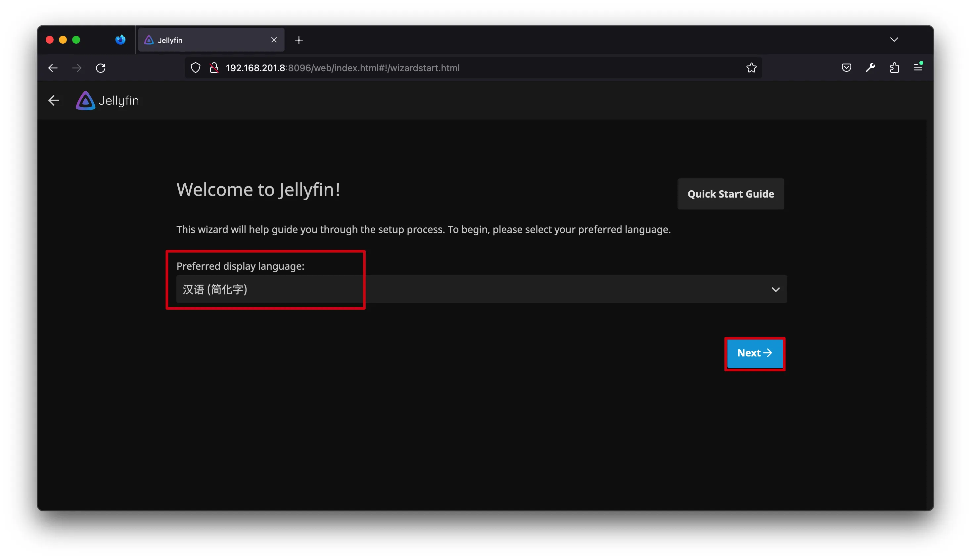Reload the current page
Viewport: 971px width, 560px height.
click(x=101, y=68)
